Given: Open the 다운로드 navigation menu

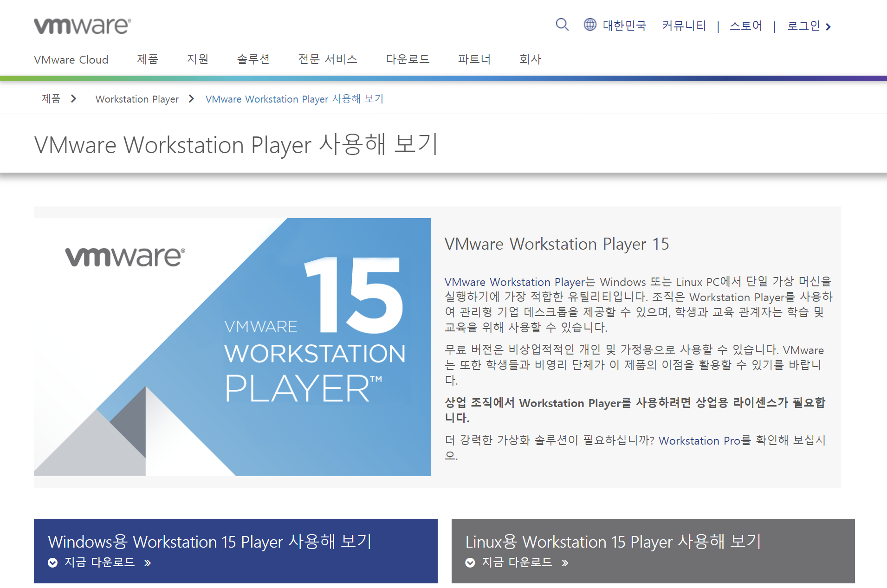Looking at the screenshot, I should (x=408, y=59).
